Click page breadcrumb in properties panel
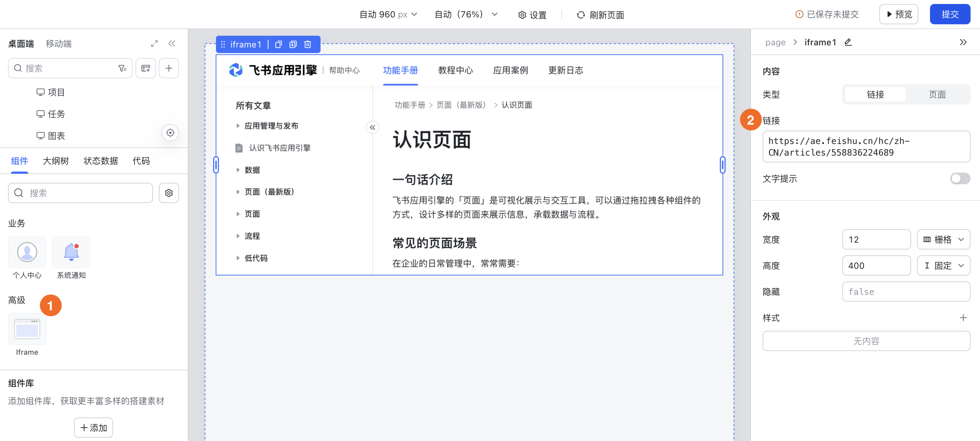Screen dimensions: 980x441 (x=775, y=42)
